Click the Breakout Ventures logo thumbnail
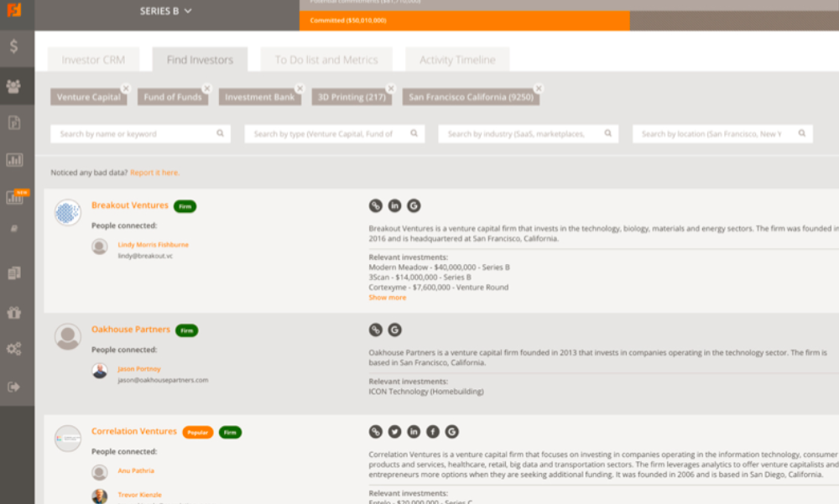 pos(68,212)
